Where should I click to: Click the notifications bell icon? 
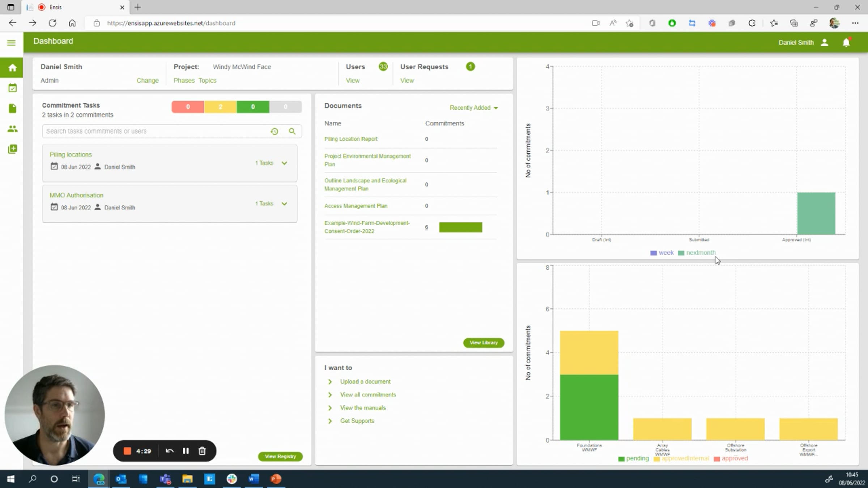pos(846,43)
